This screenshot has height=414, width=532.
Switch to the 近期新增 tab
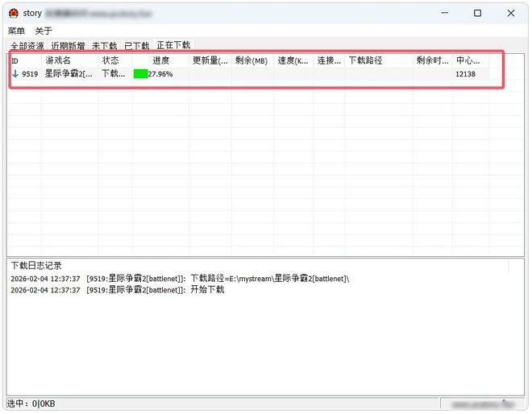coord(68,46)
